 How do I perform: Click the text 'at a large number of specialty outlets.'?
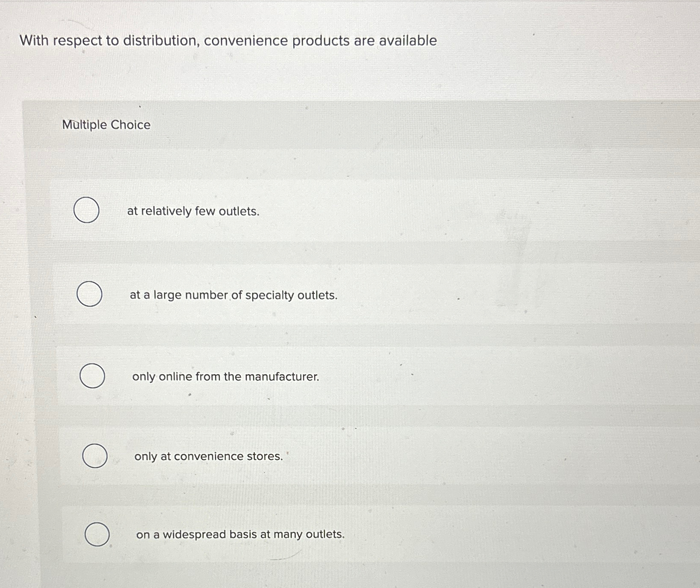pyautogui.click(x=233, y=295)
